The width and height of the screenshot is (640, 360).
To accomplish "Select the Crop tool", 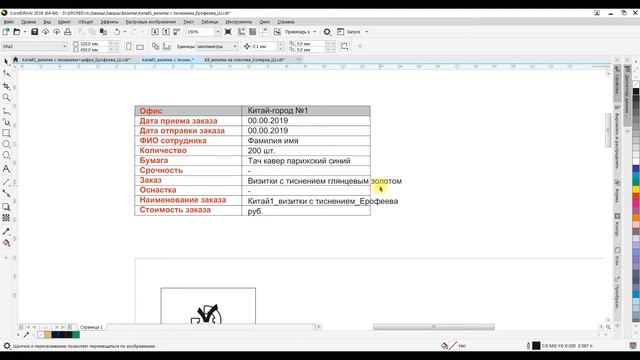I will point(6,86).
